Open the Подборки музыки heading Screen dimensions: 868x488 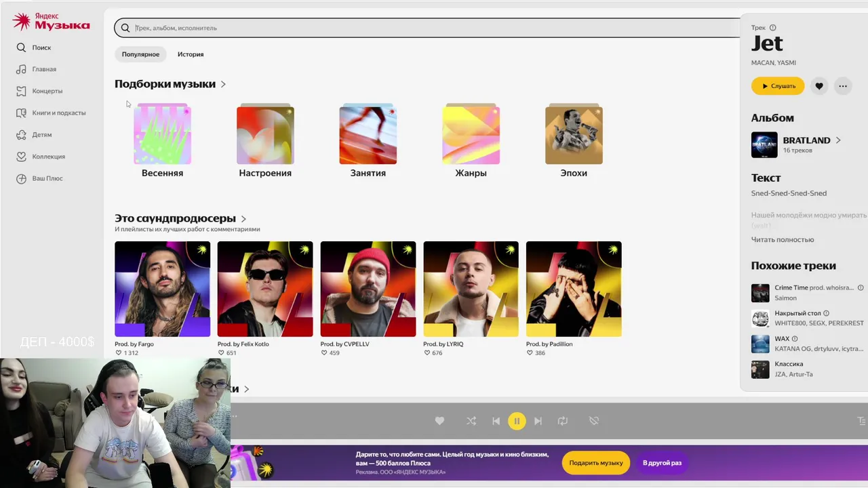pyautogui.click(x=165, y=84)
